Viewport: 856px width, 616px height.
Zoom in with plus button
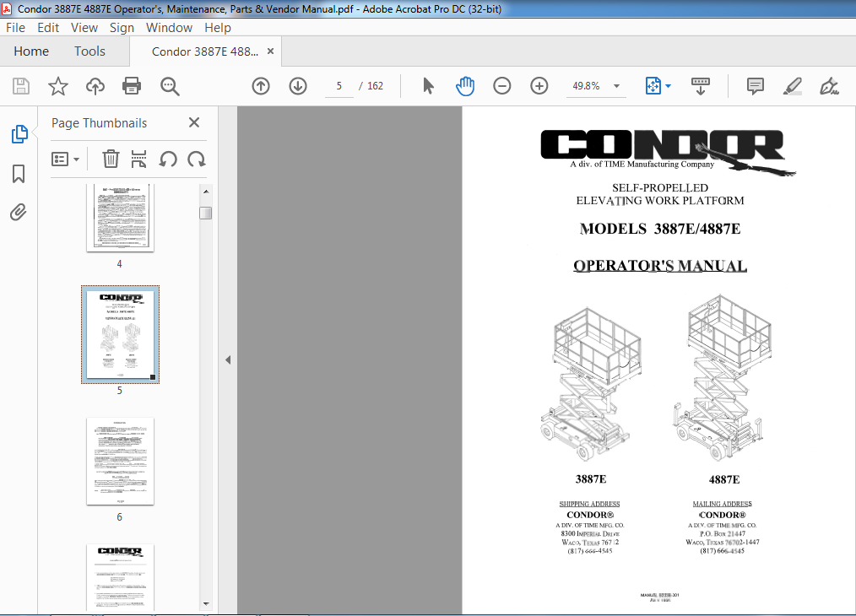pyautogui.click(x=539, y=86)
